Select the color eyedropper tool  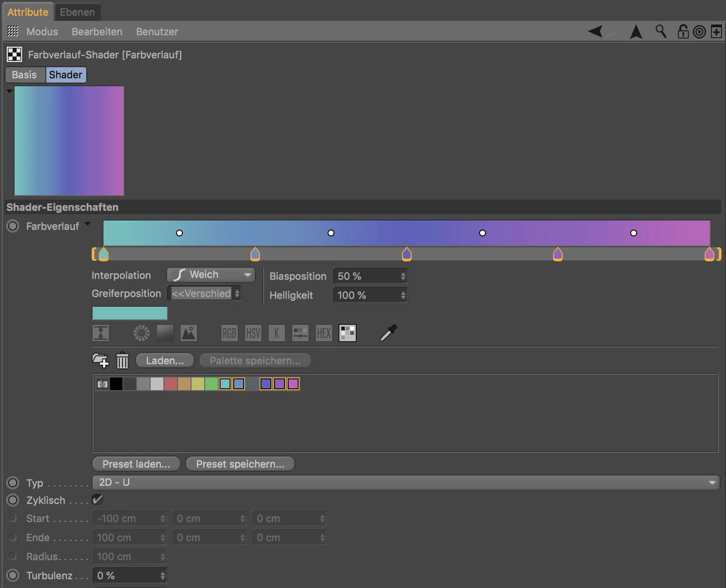(x=388, y=333)
